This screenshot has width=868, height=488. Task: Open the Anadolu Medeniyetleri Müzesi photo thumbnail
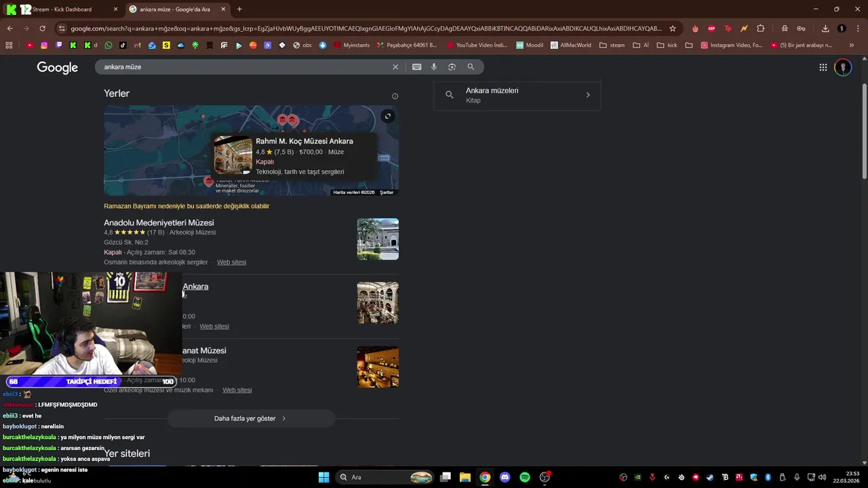pyautogui.click(x=378, y=239)
